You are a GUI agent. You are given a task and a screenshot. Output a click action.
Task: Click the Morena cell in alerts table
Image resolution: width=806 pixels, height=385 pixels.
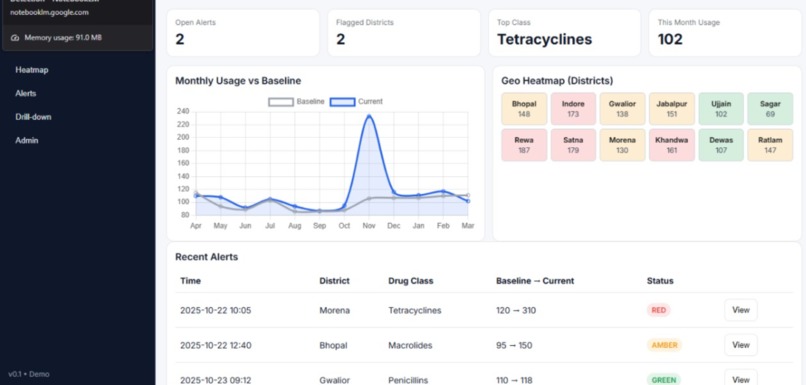[x=335, y=310]
